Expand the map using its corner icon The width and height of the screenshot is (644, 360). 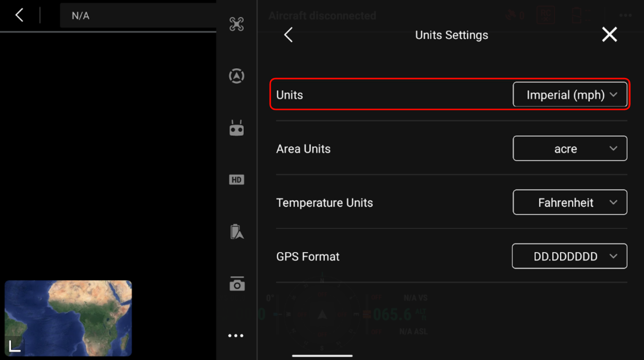(14, 347)
